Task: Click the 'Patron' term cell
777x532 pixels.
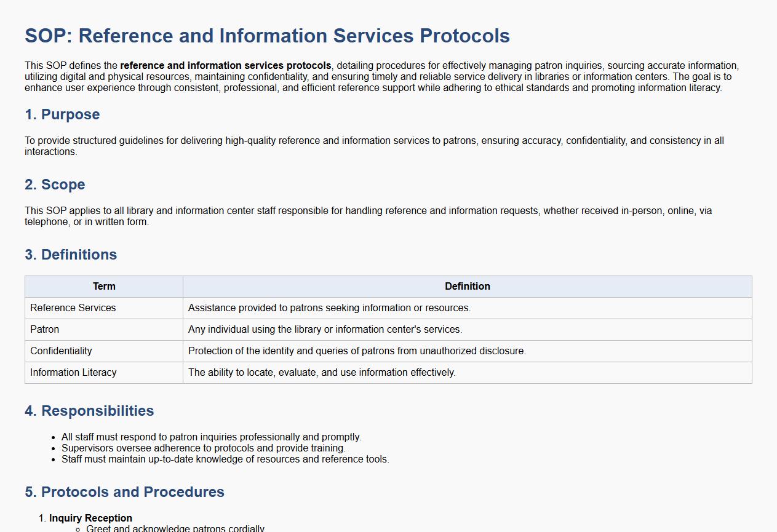Action: (x=45, y=330)
